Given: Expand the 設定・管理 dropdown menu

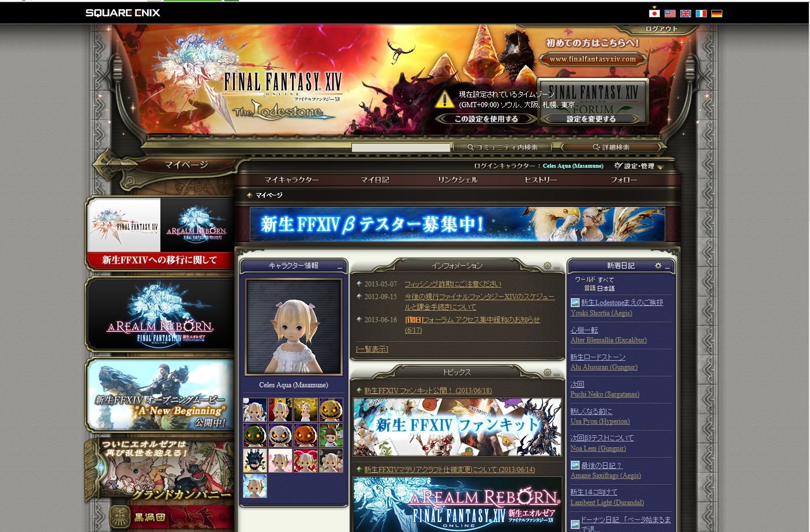Looking at the screenshot, I should 639,166.
